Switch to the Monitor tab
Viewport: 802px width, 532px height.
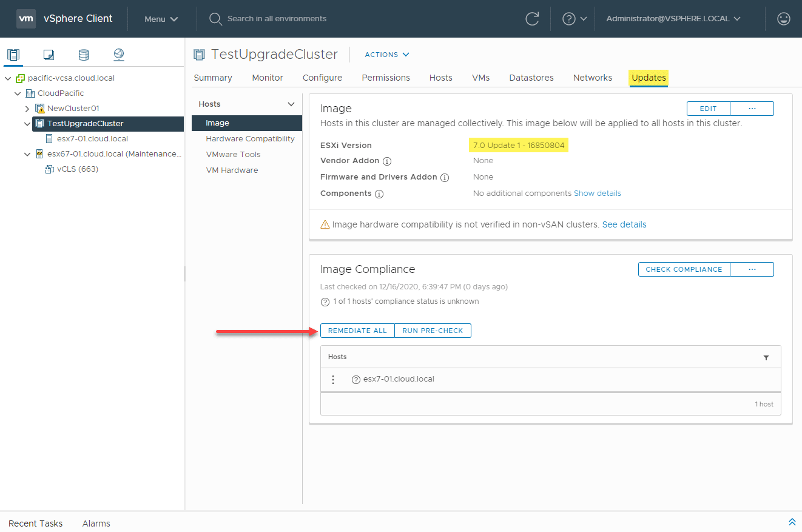point(268,78)
